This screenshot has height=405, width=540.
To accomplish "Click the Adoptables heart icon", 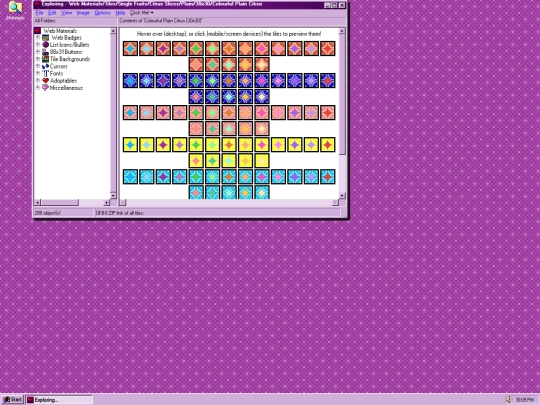I will [x=45, y=81].
